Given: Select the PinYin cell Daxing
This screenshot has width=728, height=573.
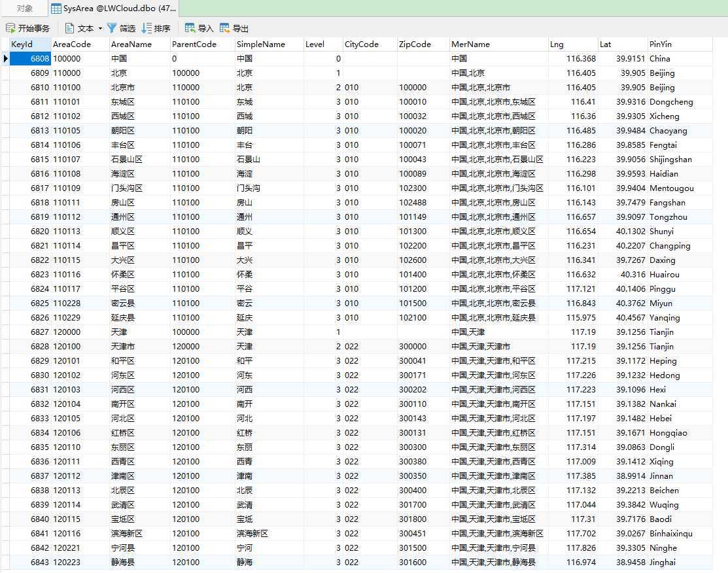Looking at the screenshot, I should click(x=680, y=260).
